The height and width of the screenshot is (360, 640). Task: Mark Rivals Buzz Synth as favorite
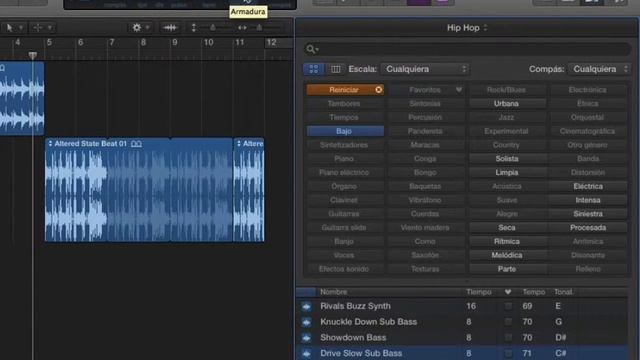pyautogui.click(x=508, y=306)
